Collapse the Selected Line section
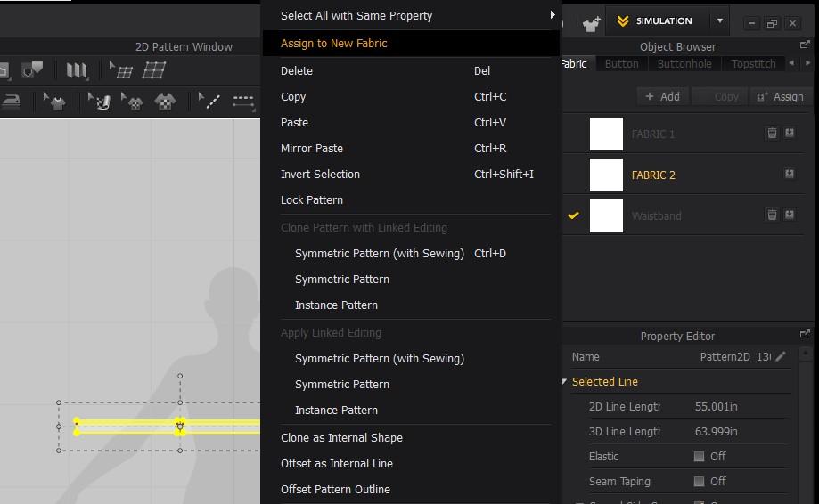The image size is (819, 504). tap(564, 382)
